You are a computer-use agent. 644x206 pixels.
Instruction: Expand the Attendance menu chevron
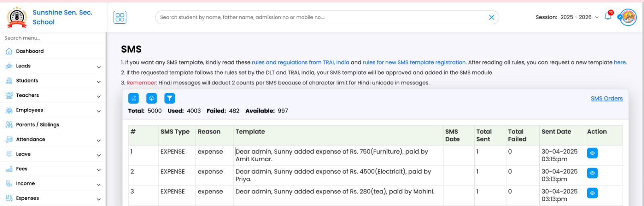(99, 141)
